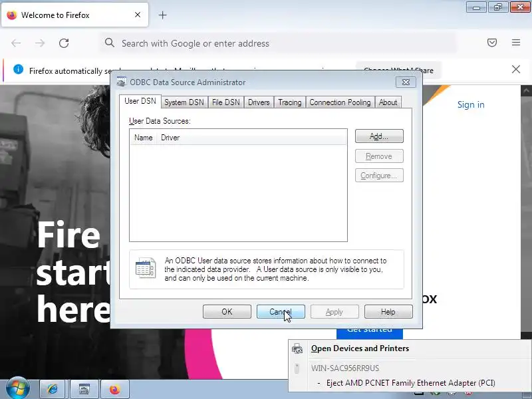Launch Internet Explorer from the taskbar
The width and height of the screenshot is (532, 399).
(53, 389)
